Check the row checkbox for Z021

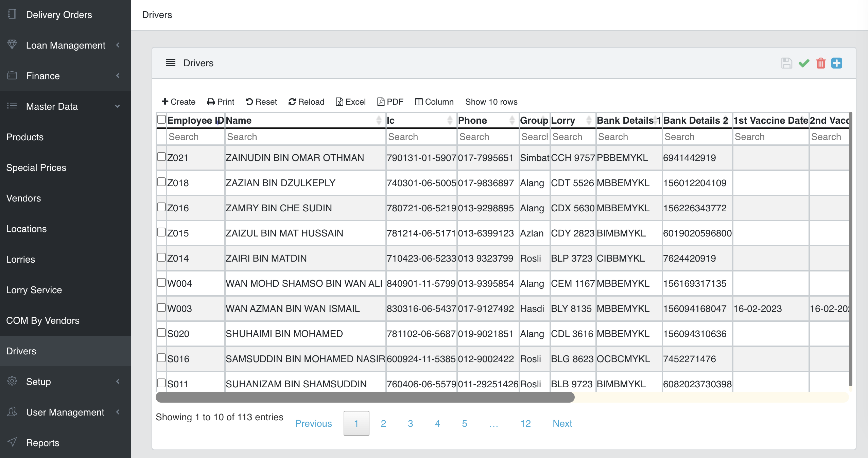161,157
